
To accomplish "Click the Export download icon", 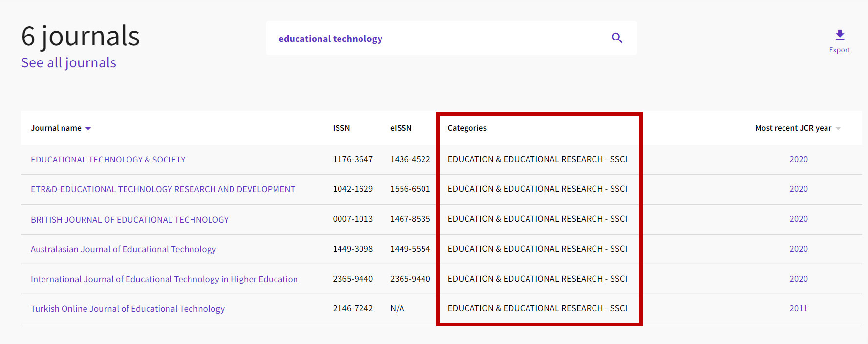I will coord(840,35).
